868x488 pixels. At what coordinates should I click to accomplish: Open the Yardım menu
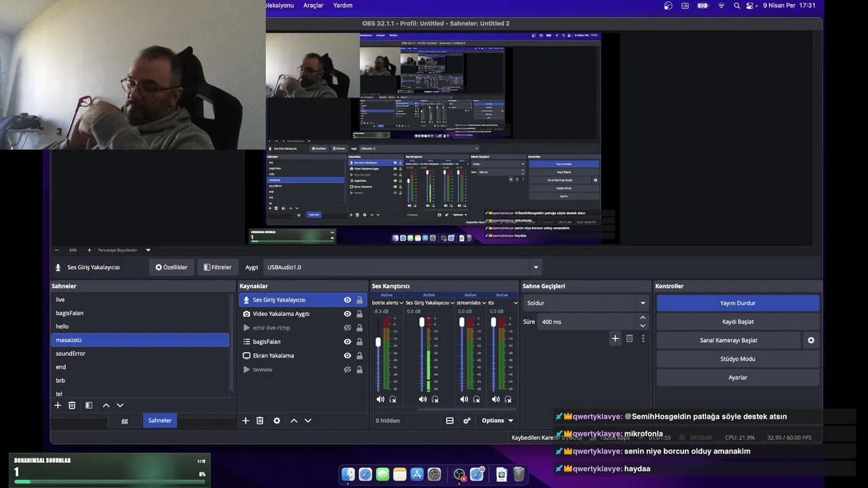click(342, 5)
